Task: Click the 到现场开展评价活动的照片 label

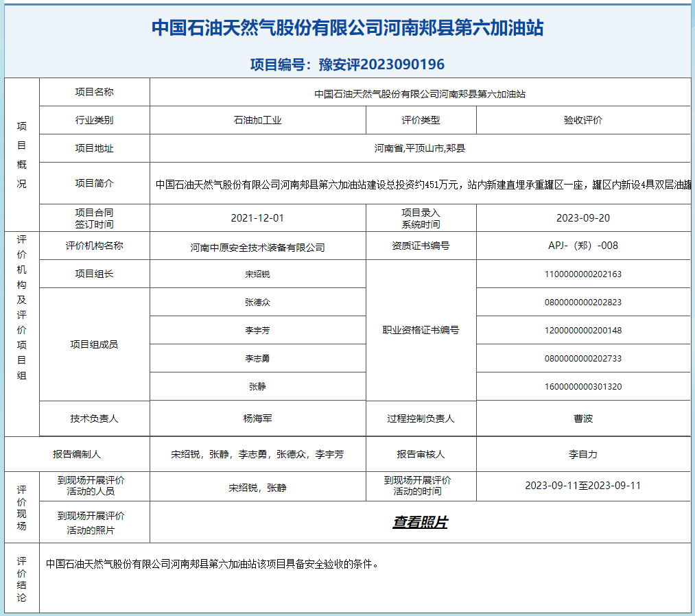Action: pos(91,523)
